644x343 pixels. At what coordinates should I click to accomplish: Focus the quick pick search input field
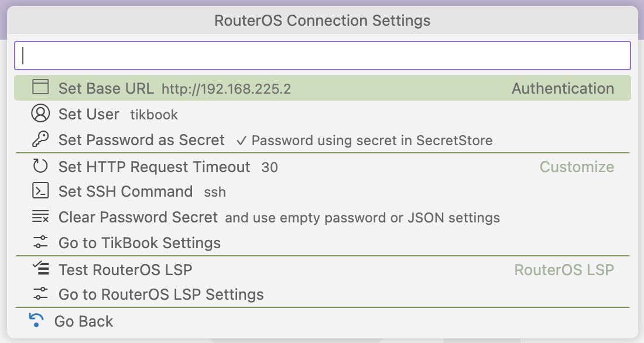pyautogui.click(x=323, y=56)
